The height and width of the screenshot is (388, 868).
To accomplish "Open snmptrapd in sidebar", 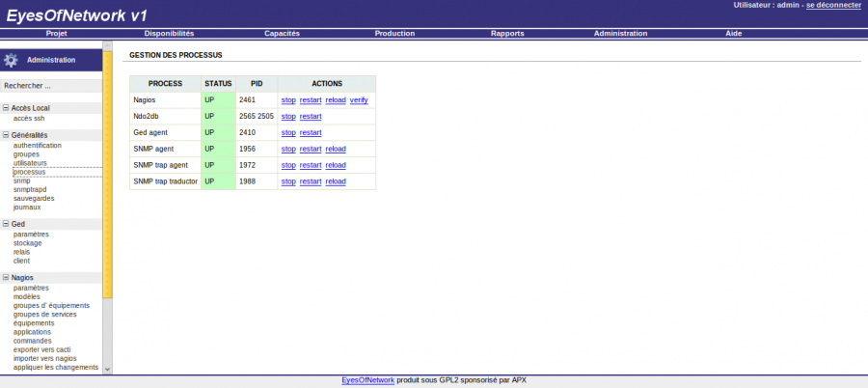I will (x=30, y=189).
